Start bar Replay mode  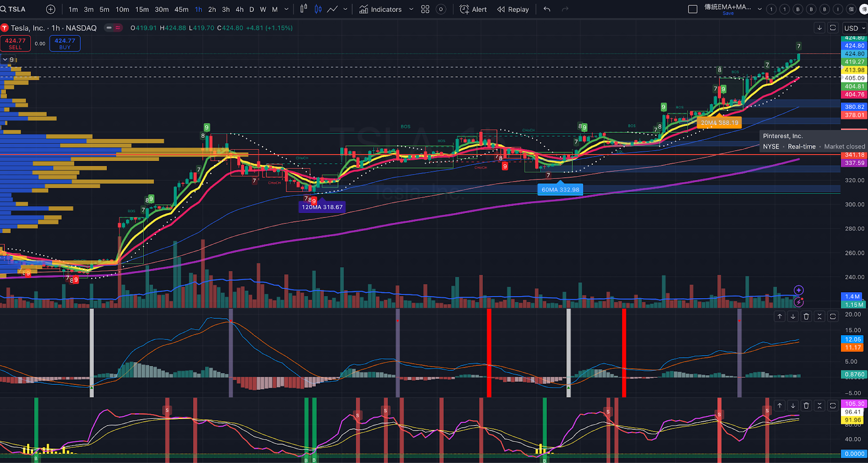pyautogui.click(x=513, y=9)
